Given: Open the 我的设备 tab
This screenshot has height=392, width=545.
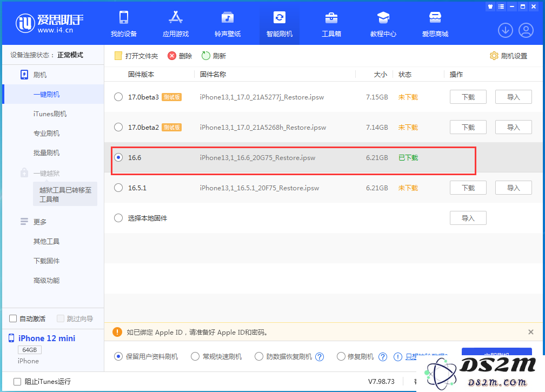Looking at the screenshot, I should [x=124, y=24].
